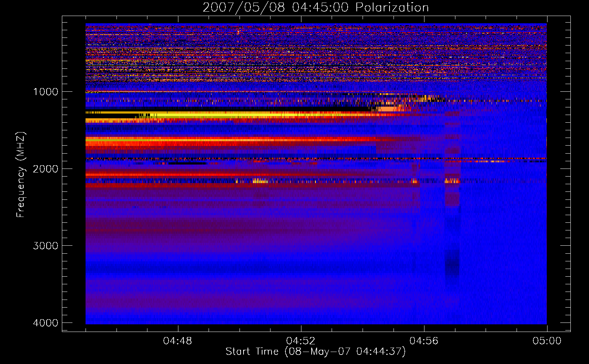Click the 'Start Time (08-May-07 04:44:37)' label

pyautogui.click(x=316, y=352)
